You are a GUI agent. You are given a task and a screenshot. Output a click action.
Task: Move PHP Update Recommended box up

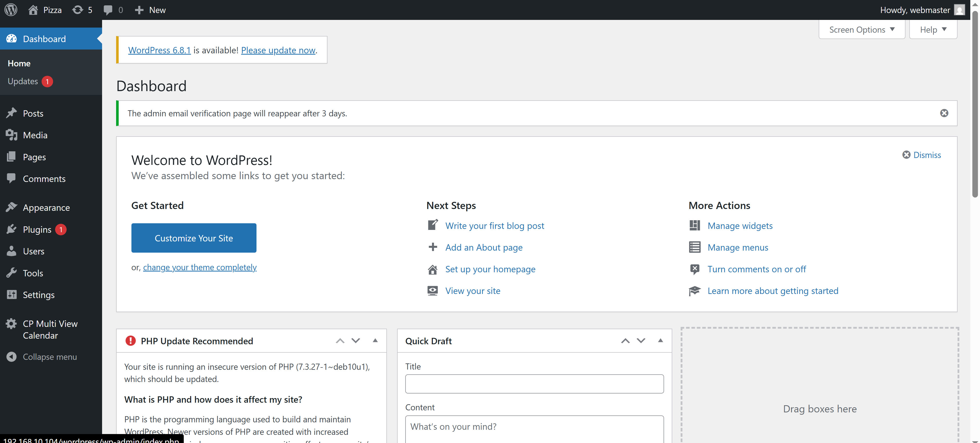click(340, 341)
